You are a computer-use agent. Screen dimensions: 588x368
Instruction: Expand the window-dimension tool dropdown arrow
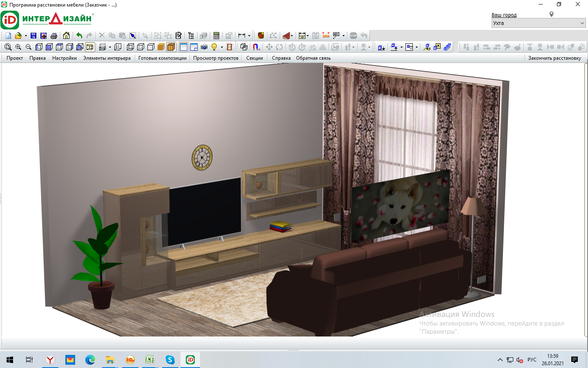(307, 36)
